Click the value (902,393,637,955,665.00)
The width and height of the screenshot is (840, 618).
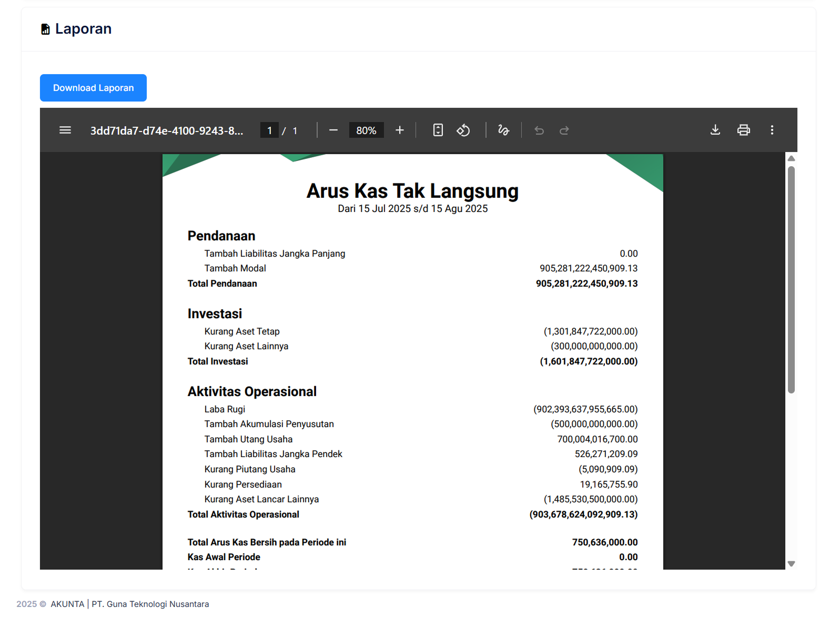585,409
